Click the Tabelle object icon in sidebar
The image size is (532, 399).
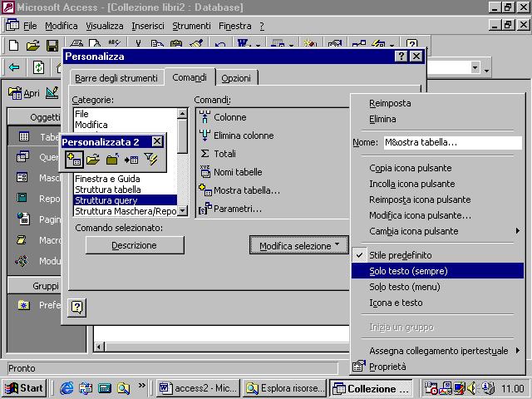(24, 136)
